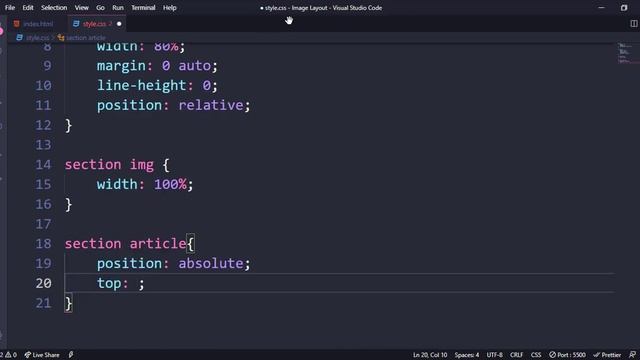Minimize the VS Code window

click(x=601, y=8)
